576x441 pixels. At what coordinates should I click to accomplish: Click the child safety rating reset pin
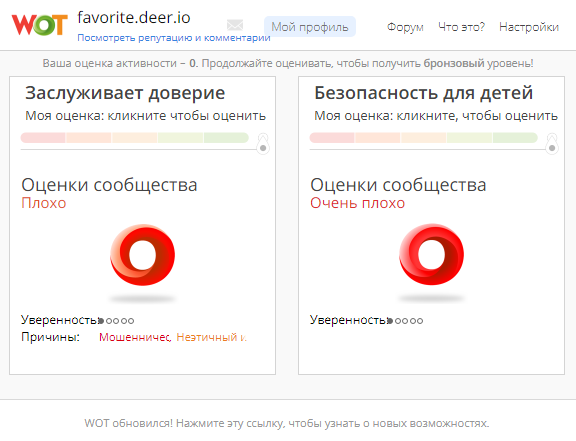tap(552, 144)
